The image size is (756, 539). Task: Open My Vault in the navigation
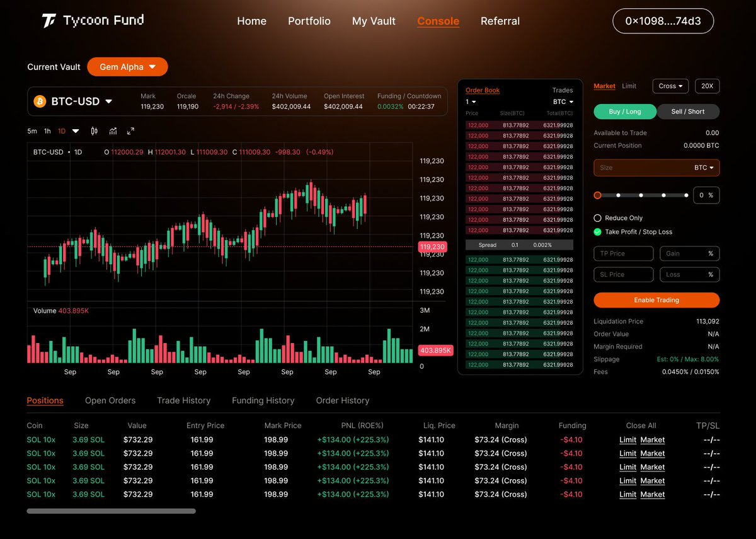[x=374, y=21]
